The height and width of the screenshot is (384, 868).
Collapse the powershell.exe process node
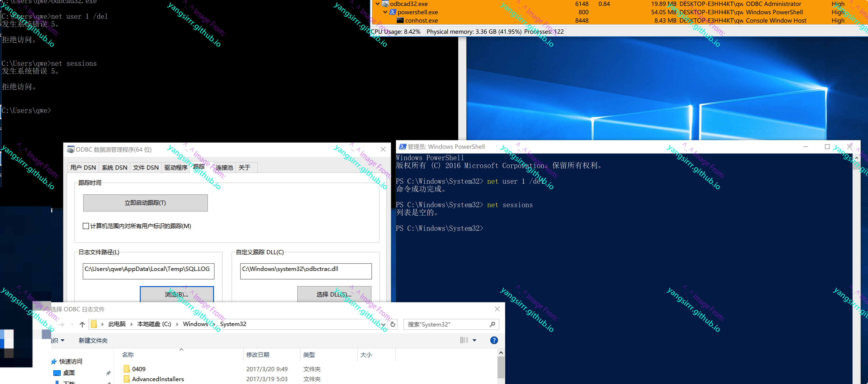[385, 12]
